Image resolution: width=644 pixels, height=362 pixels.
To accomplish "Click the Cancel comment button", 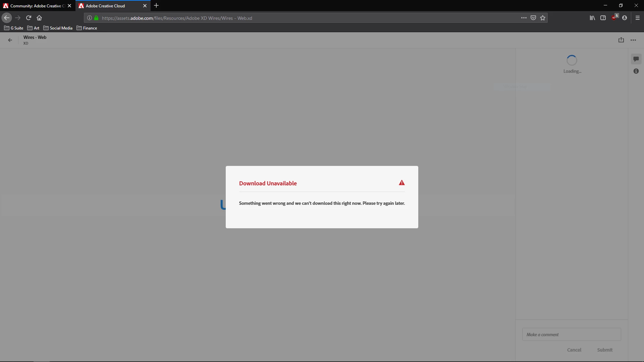I will coord(574,350).
